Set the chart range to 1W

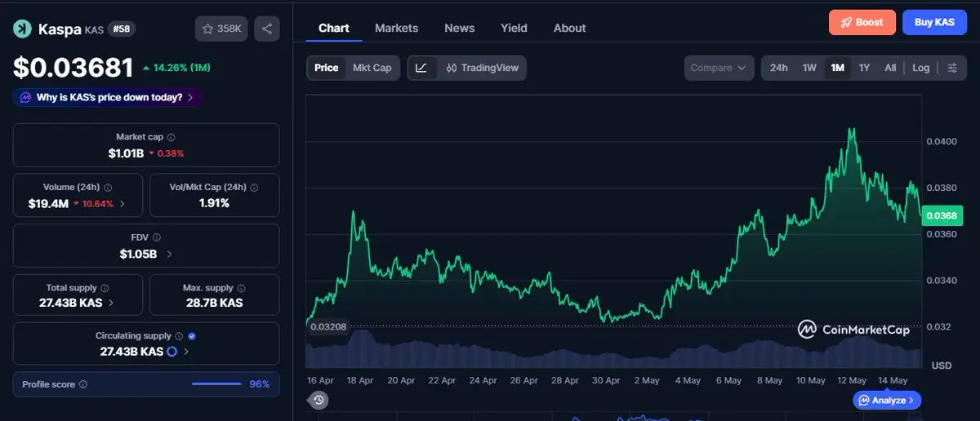click(809, 68)
